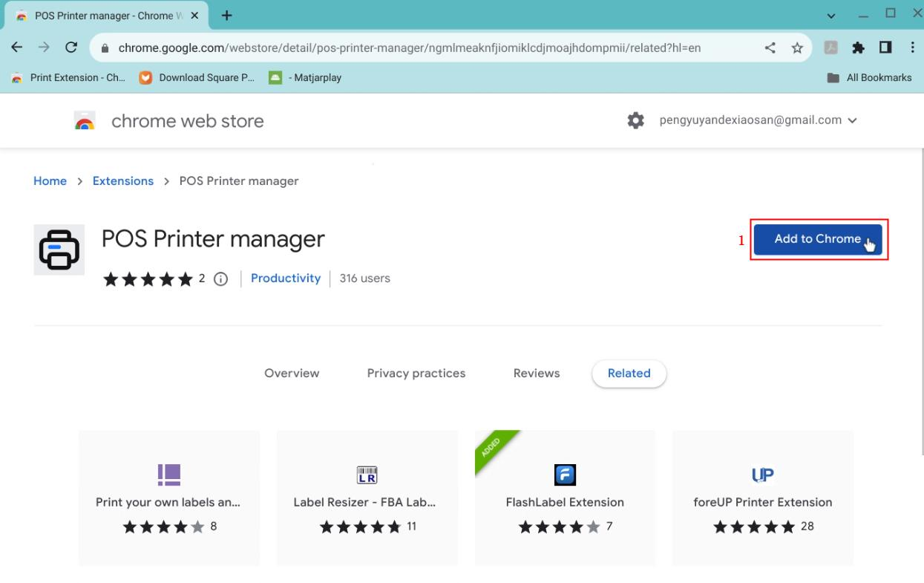Close the POS Printer manager tab
Image resolution: width=924 pixels, height=583 pixels.
pos(195,16)
